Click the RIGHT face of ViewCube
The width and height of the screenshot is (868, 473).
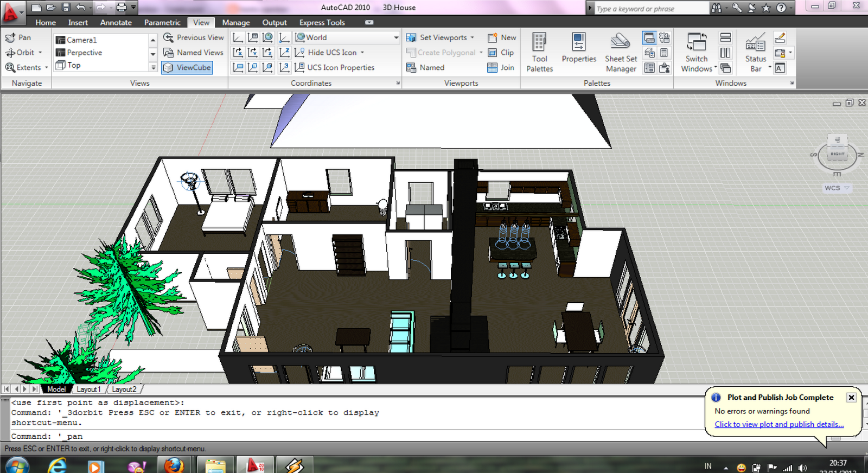(x=837, y=154)
